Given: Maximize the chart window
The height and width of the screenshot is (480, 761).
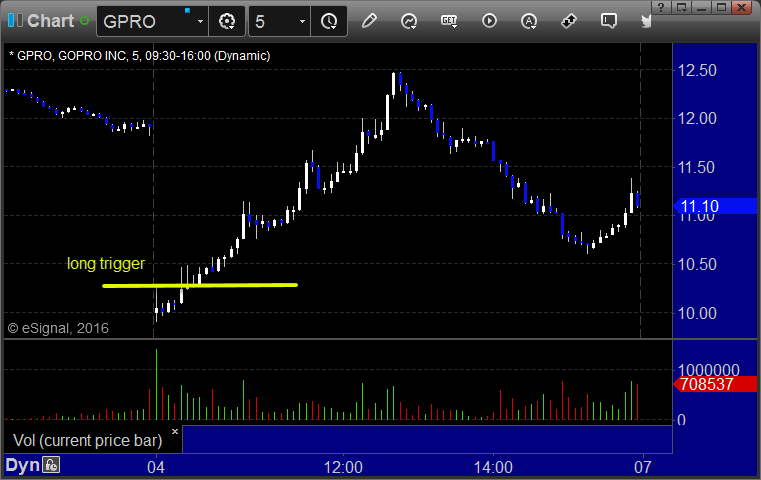Looking at the screenshot, I should (721, 7).
